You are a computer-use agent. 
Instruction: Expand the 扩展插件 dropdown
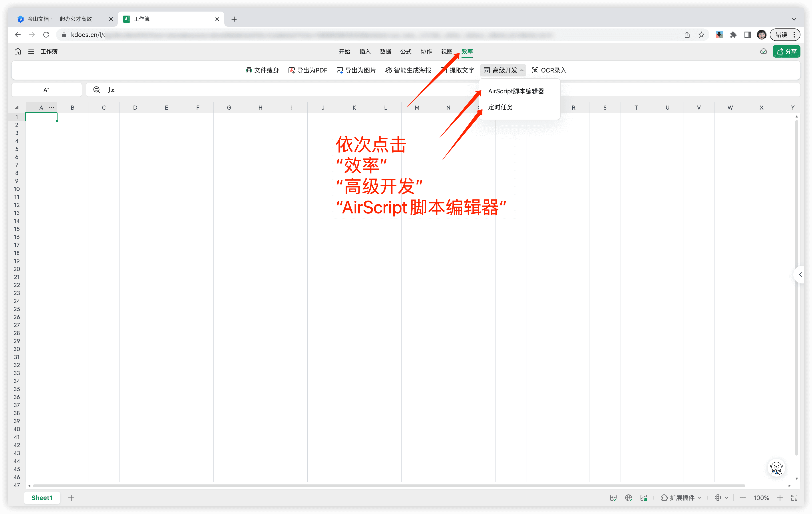pyautogui.click(x=681, y=498)
